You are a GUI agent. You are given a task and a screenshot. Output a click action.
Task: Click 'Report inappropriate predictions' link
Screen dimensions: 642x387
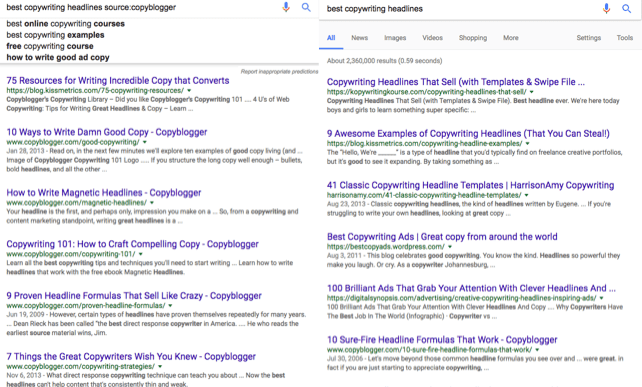279,72
